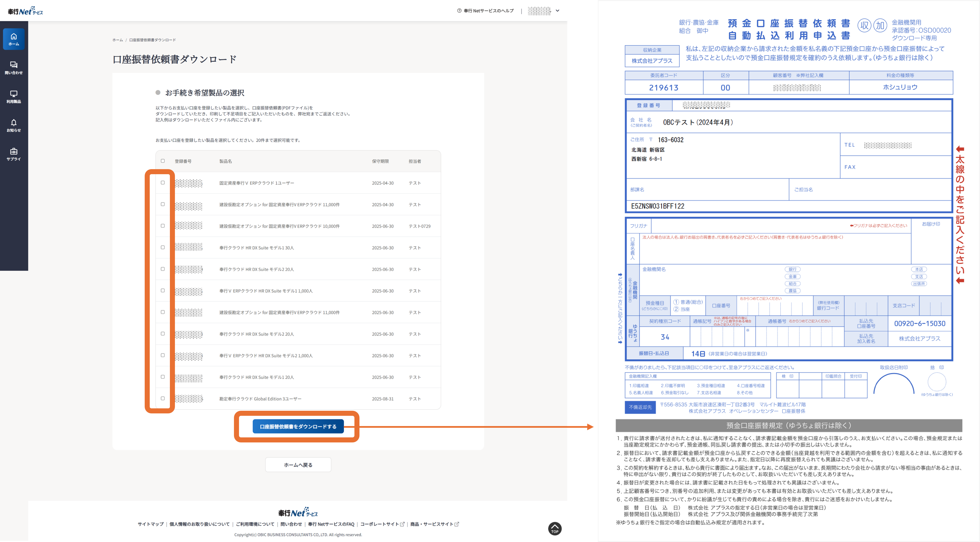The width and height of the screenshot is (980, 542).
Task: Open the 問い合わせ sidebar icon
Action: [14, 68]
